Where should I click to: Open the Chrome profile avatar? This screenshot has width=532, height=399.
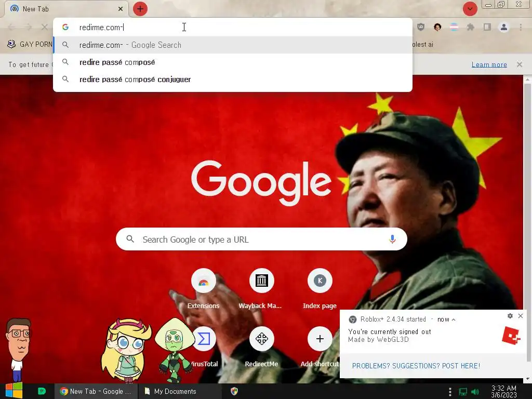tap(504, 27)
